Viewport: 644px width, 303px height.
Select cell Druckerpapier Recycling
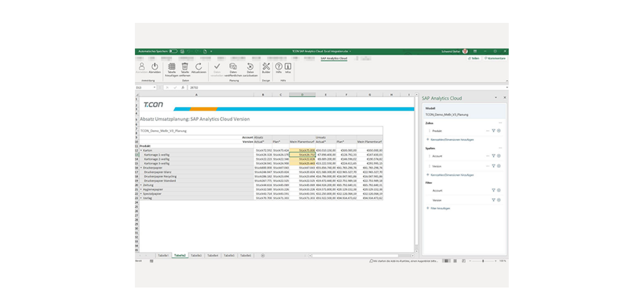(x=196, y=177)
